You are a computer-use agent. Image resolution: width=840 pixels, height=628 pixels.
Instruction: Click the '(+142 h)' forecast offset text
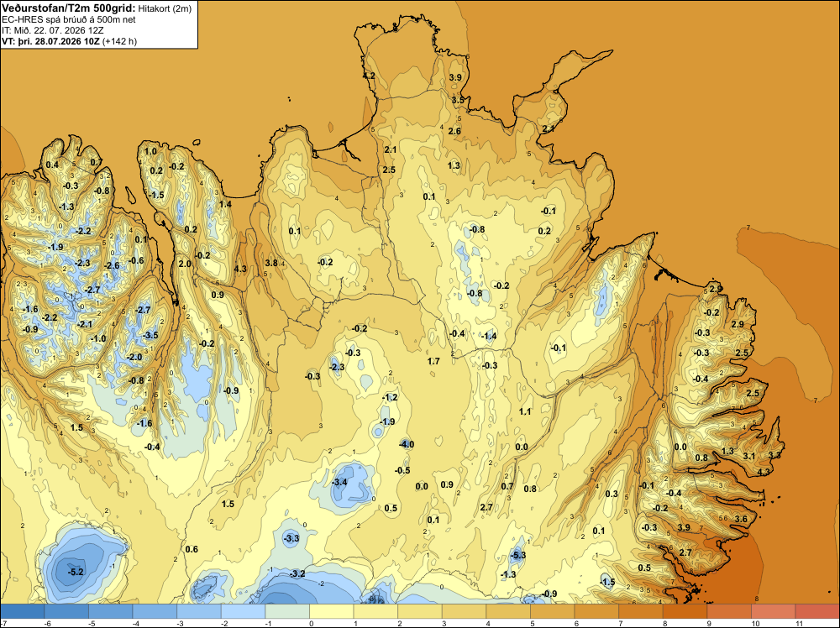pyautogui.click(x=120, y=41)
